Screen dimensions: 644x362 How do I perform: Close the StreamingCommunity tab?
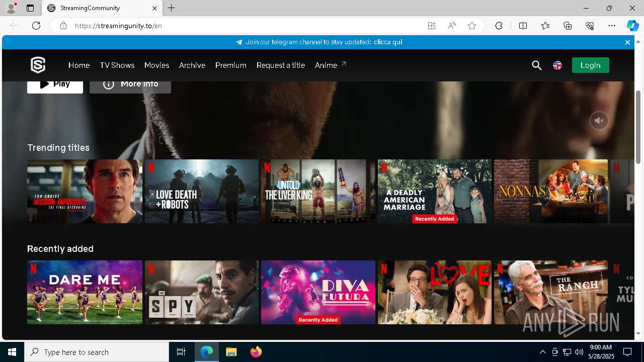coord(154,8)
